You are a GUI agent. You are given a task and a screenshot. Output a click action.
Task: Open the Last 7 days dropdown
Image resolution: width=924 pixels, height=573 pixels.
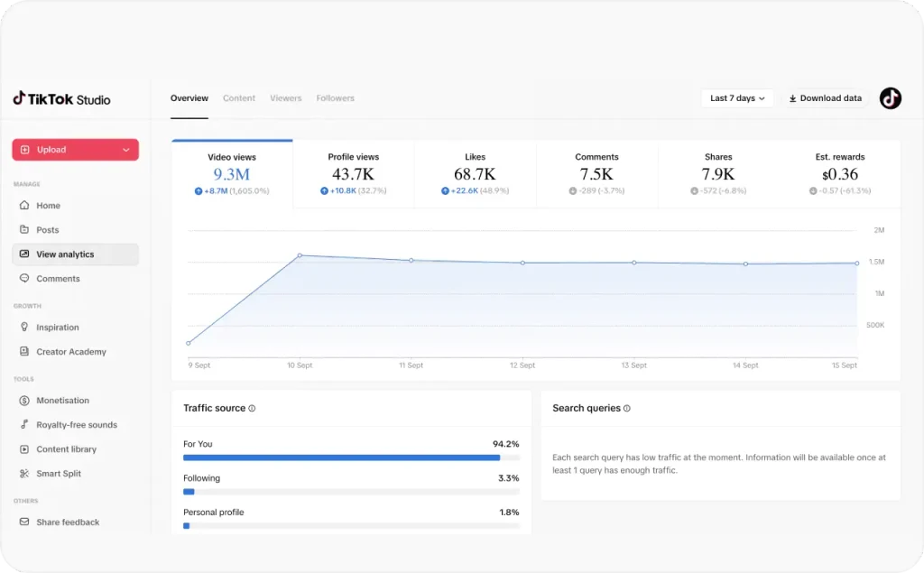click(x=737, y=98)
